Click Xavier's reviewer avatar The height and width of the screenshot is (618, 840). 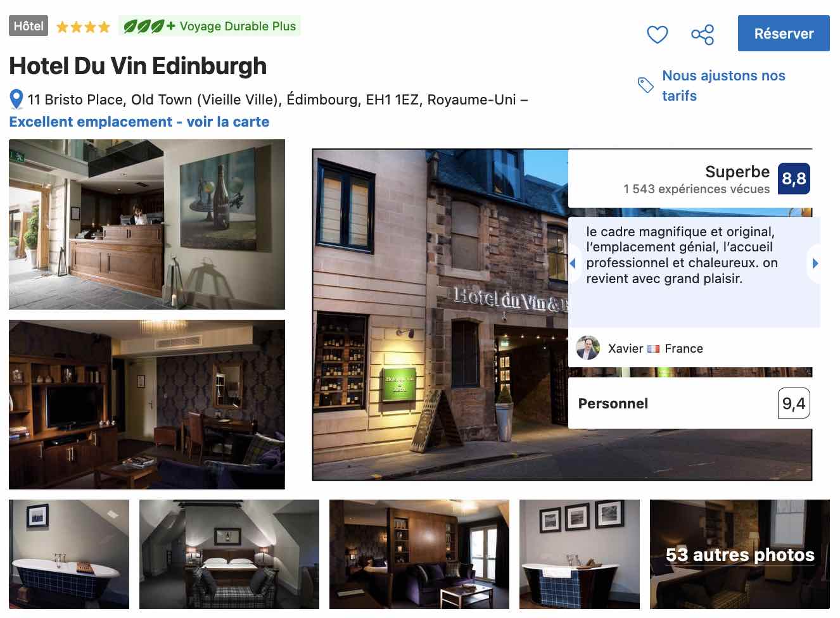(x=588, y=348)
